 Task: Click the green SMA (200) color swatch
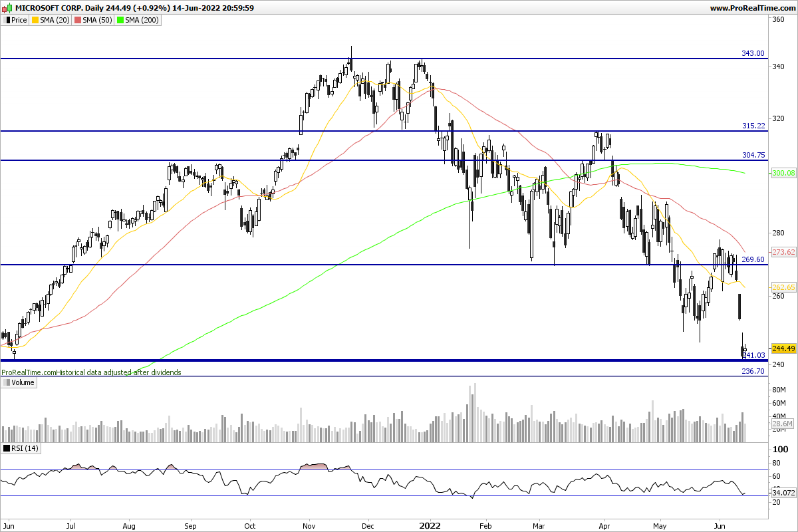(x=121, y=20)
